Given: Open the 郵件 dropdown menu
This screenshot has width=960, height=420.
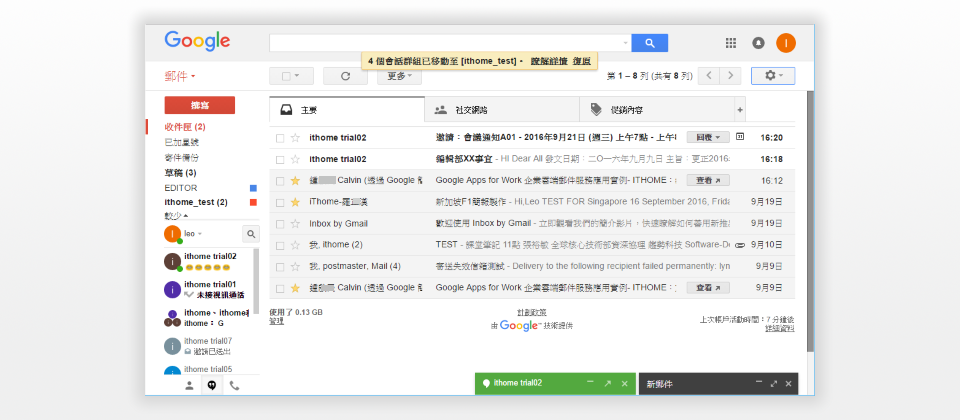Looking at the screenshot, I should (x=180, y=77).
